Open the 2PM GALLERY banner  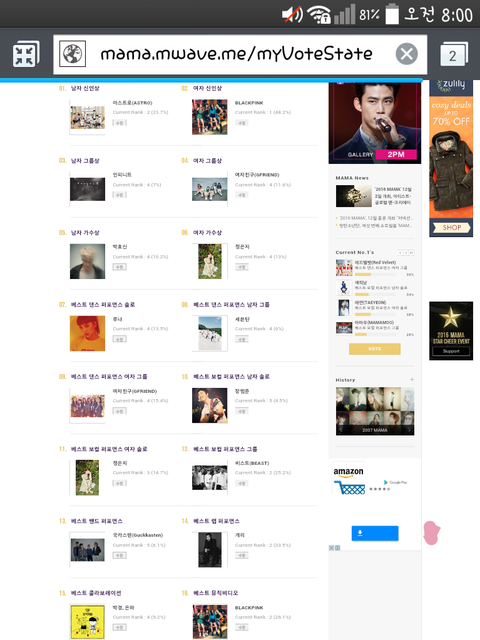pos(375,122)
